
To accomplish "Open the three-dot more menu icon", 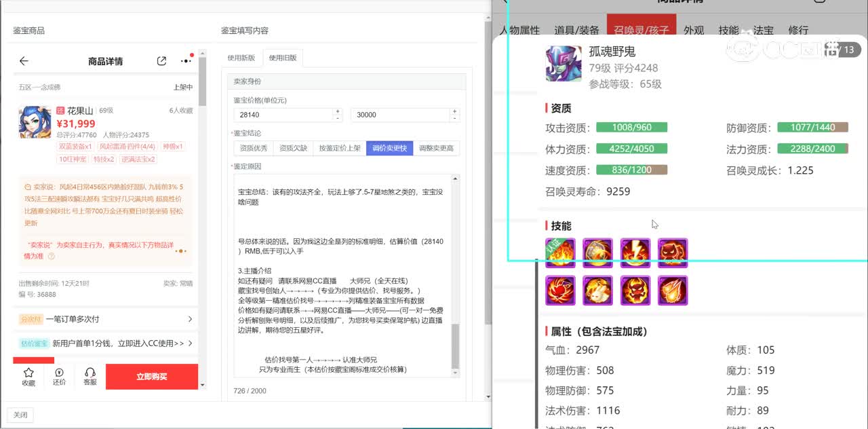I will pos(185,61).
